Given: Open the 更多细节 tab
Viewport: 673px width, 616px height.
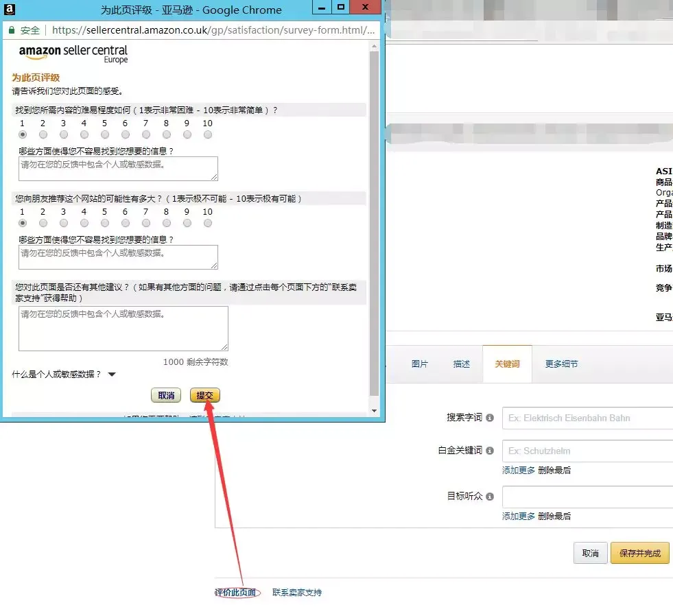Looking at the screenshot, I should coord(561,364).
